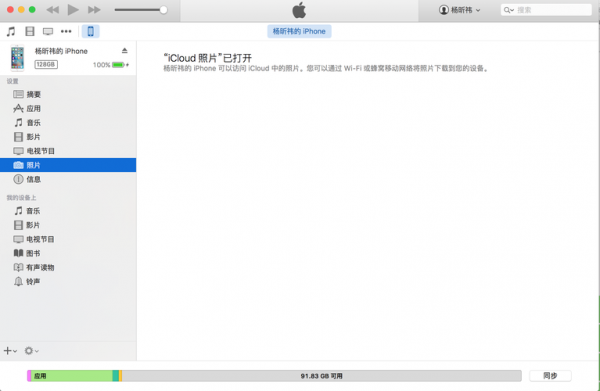Open the 杨昕祎 account dropdown

click(460, 10)
